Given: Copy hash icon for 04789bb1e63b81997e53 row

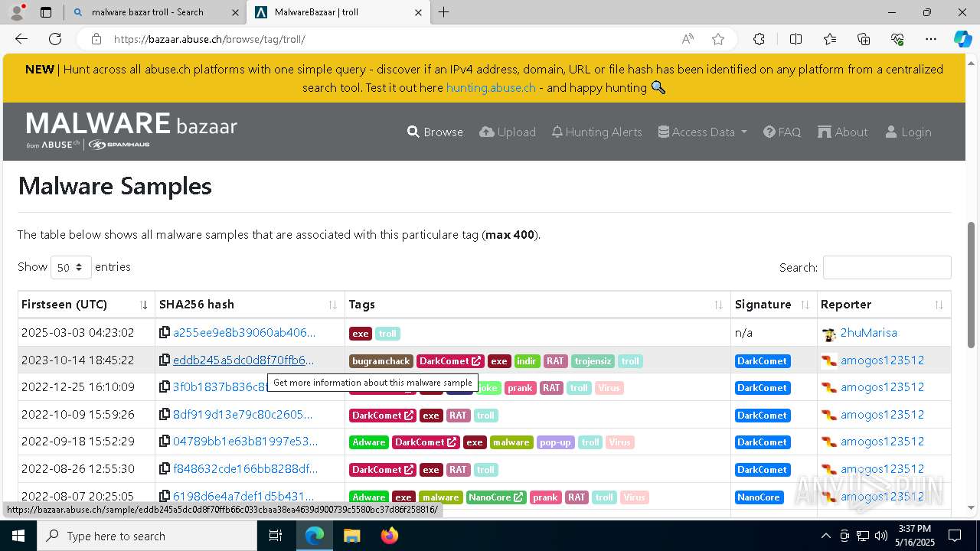Looking at the screenshot, I should coord(165,442).
